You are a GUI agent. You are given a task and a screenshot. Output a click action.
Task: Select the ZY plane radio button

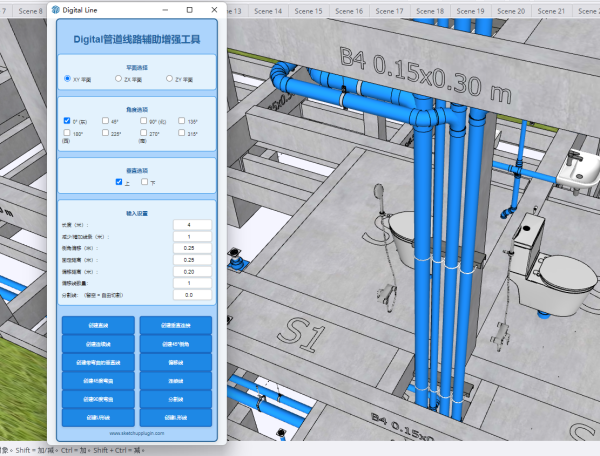click(x=169, y=78)
